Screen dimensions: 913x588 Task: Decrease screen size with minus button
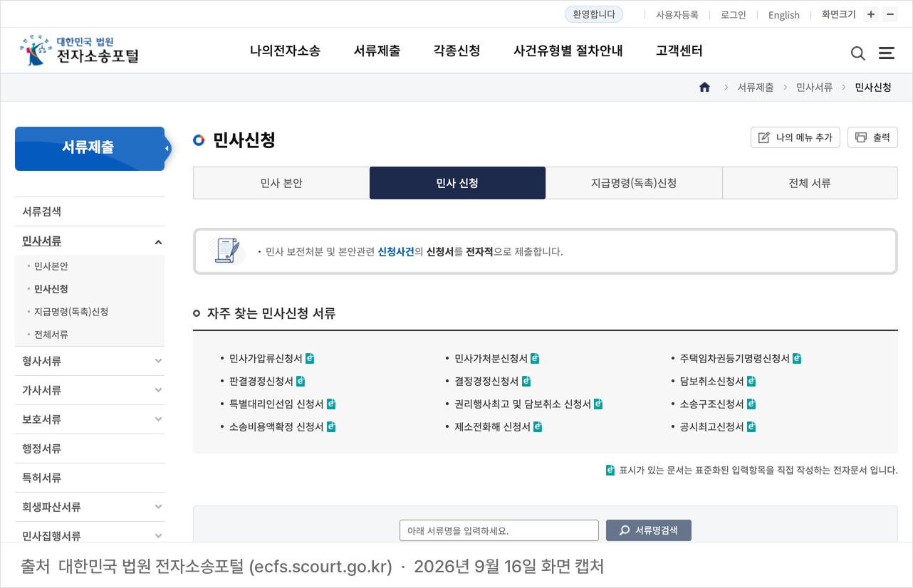click(890, 14)
